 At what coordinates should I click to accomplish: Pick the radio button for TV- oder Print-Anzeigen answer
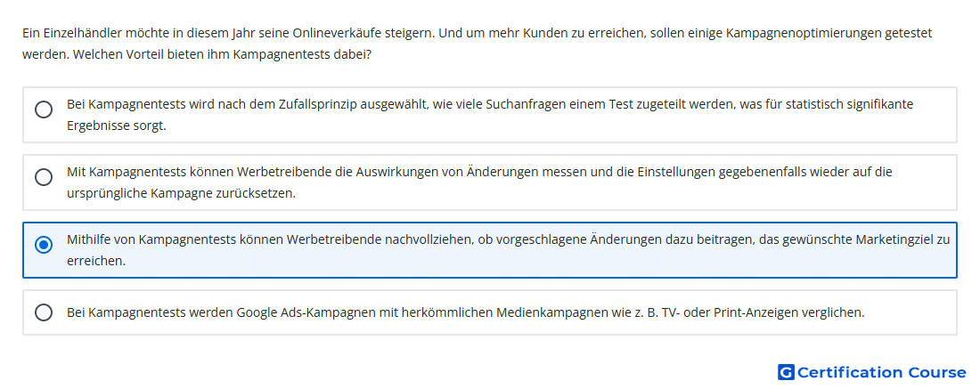(44, 312)
